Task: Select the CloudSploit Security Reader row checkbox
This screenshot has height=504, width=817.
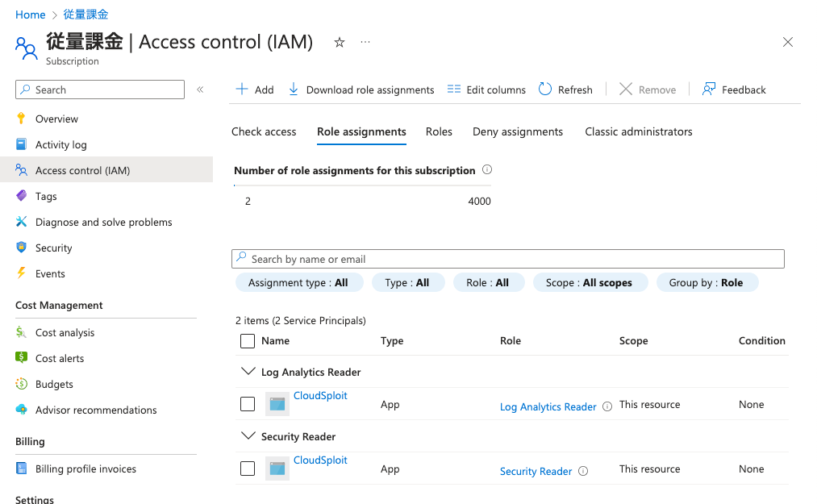Action: [x=247, y=468]
